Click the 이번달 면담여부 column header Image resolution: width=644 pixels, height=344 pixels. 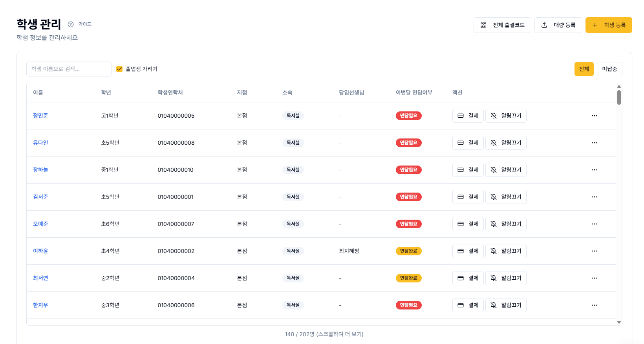click(x=413, y=93)
